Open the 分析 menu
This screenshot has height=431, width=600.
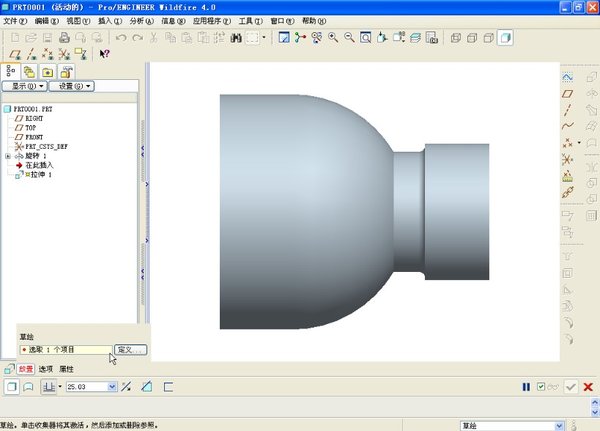click(138, 21)
